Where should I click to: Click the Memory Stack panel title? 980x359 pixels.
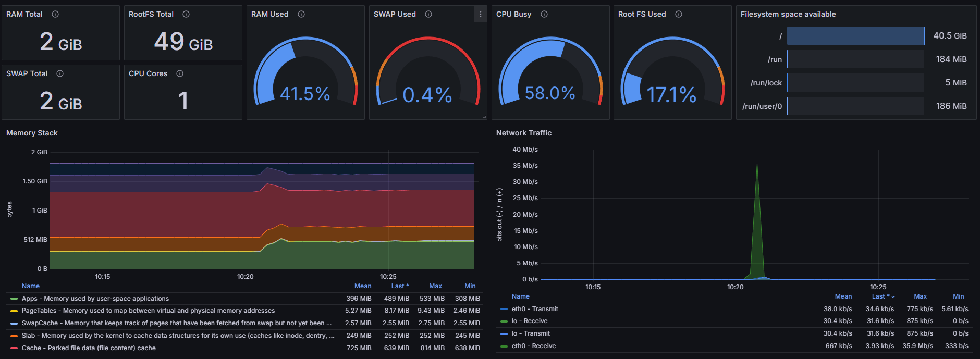(x=32, y=133)
